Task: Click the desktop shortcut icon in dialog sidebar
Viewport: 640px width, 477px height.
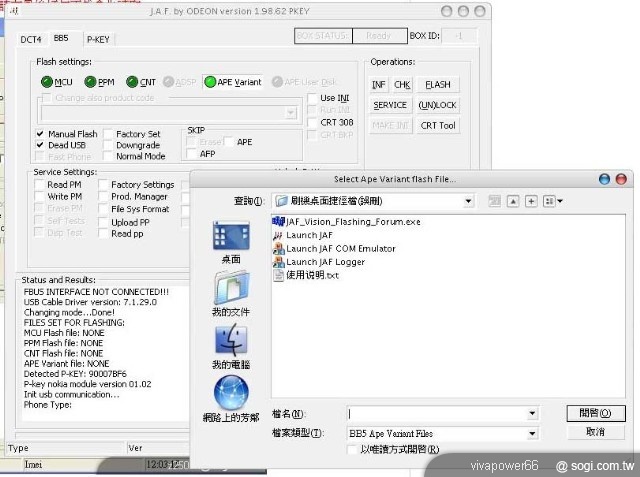Action: pos(231,235)
